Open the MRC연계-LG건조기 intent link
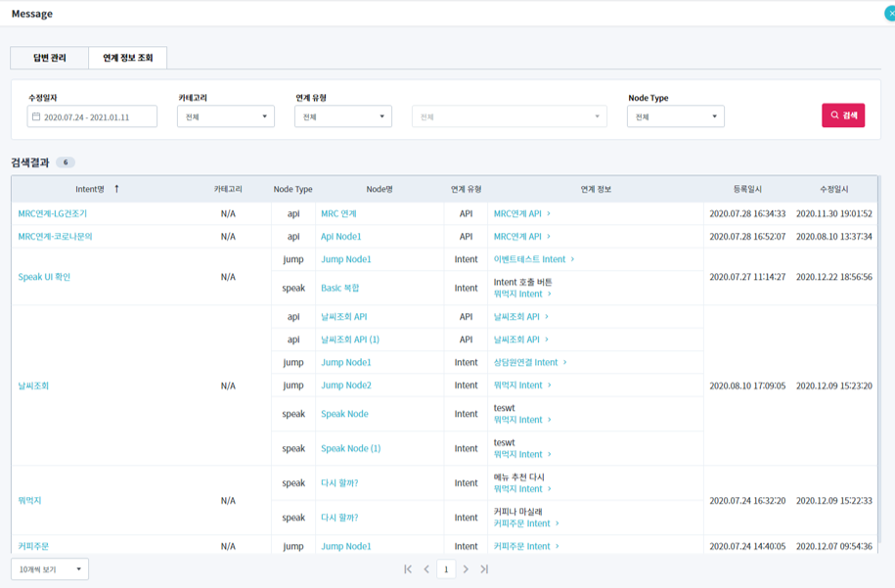This screenshot has height=588, width=895. tap(55, 213)
